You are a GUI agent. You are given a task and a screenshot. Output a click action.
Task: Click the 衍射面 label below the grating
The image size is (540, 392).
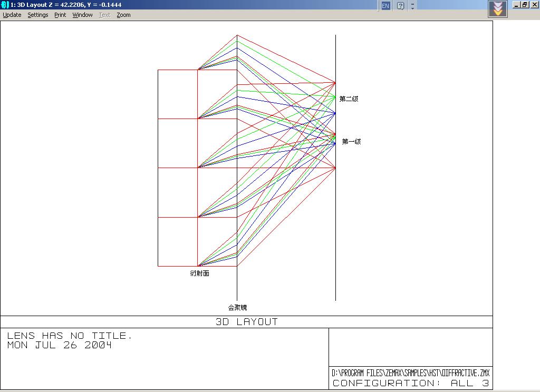[200, 273]
